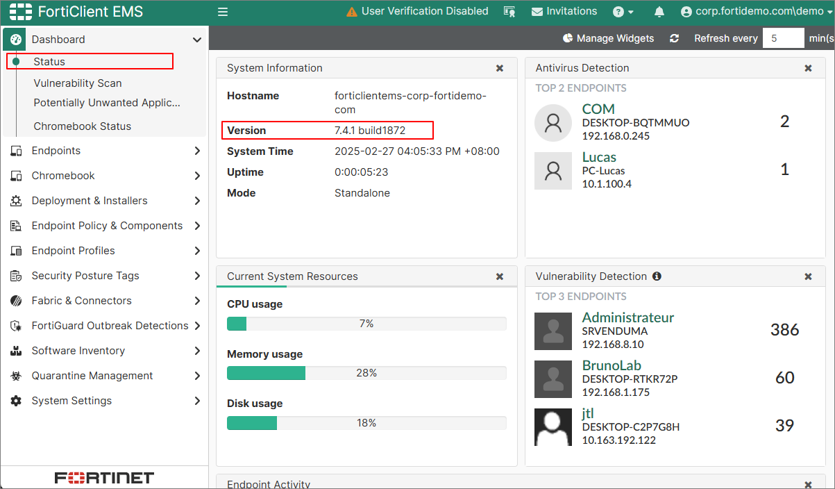Viewport: 835px width, 489px height.
Task: Open the help question mark dropdown
Action: (623, 12)
